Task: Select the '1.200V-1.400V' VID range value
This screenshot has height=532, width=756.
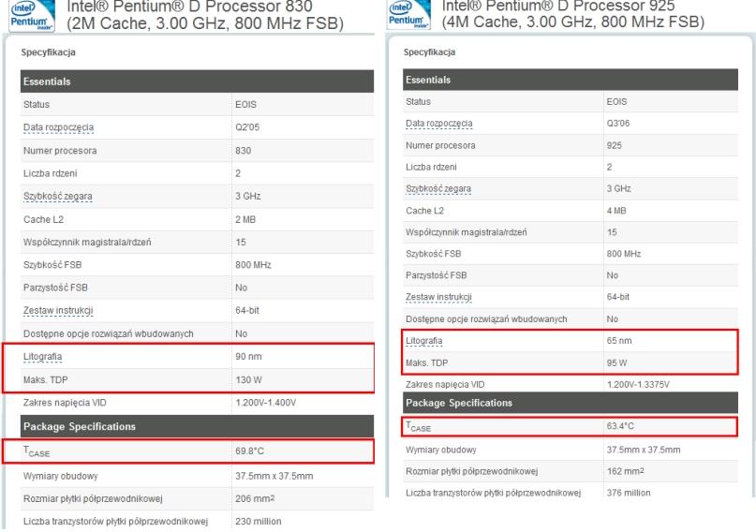Action: pos(266,403)
